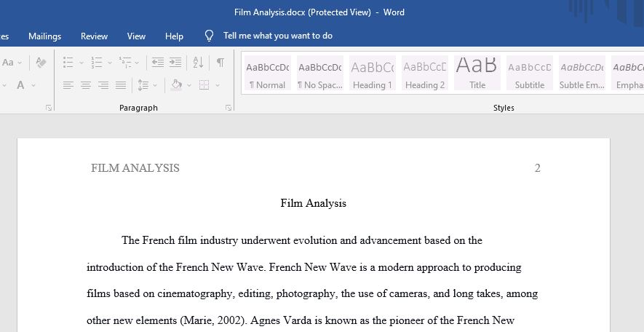The width and height of the screenshot is (644, 332).
Task: Click the Sort A-Z icon
Action: [x=198, y=63]
